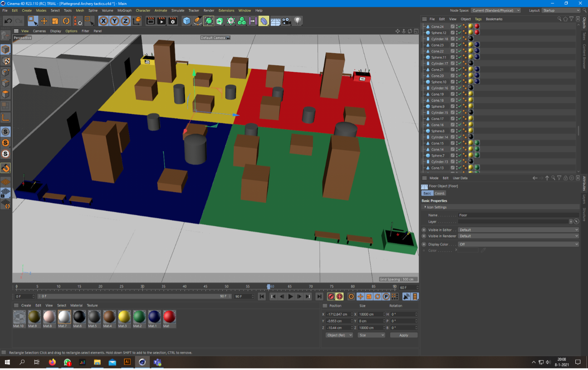Add a Cube primitive object
This screenshot has width=588, height=370.
(186, 21)
